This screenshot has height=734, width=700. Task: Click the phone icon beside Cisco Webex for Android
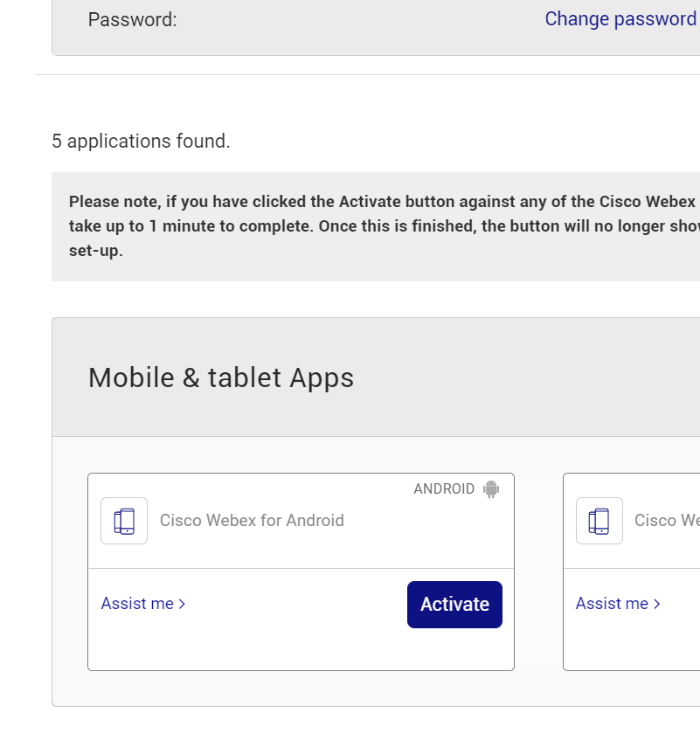tap(124, 521)
